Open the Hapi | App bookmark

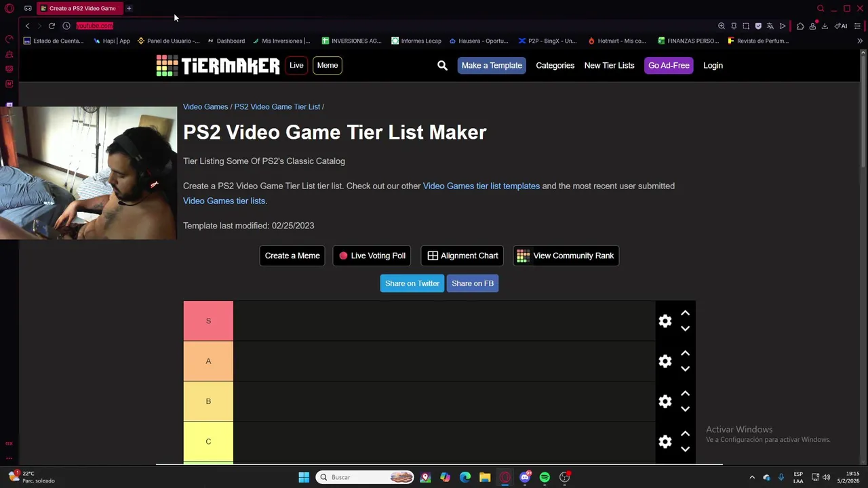(x=111, y=41)
